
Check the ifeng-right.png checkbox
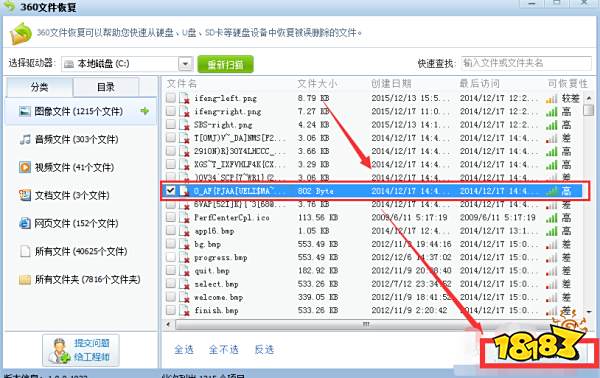pos(171,111)
